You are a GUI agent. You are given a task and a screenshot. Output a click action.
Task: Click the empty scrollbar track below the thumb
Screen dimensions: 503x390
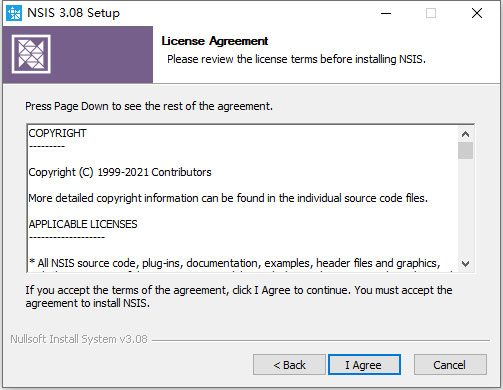[465, 208]
